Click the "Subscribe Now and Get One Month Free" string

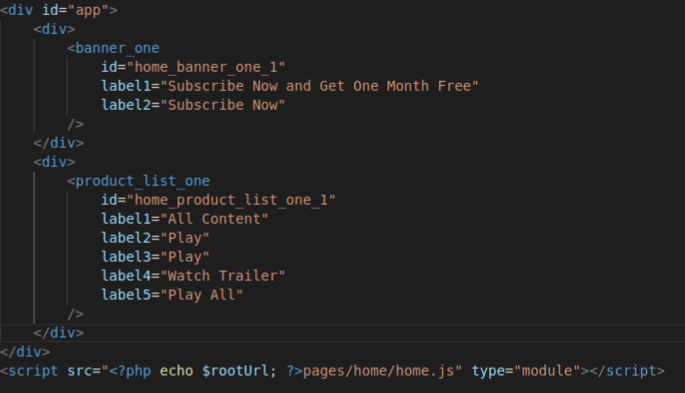(x=320, y=86)
